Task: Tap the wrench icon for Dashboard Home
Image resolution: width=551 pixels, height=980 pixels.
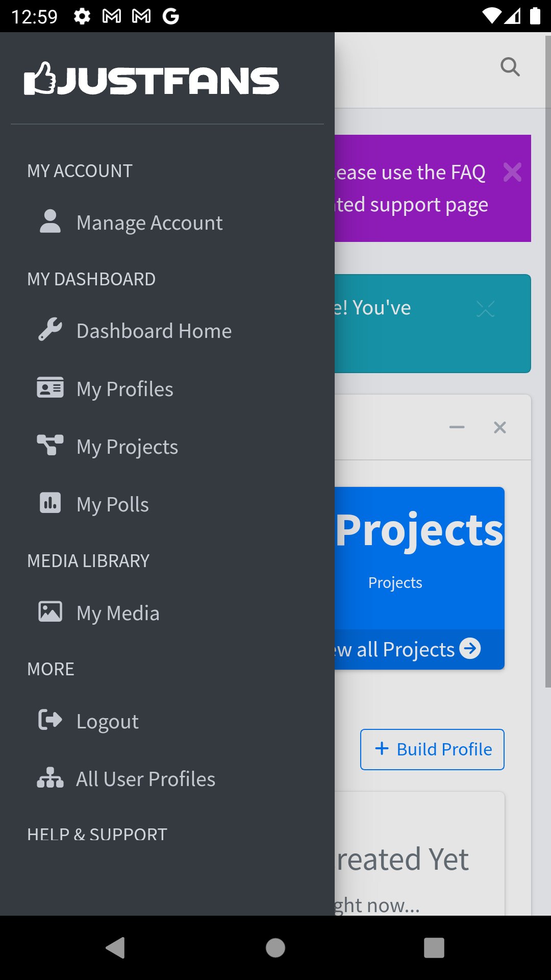Action: click(50, 330)
